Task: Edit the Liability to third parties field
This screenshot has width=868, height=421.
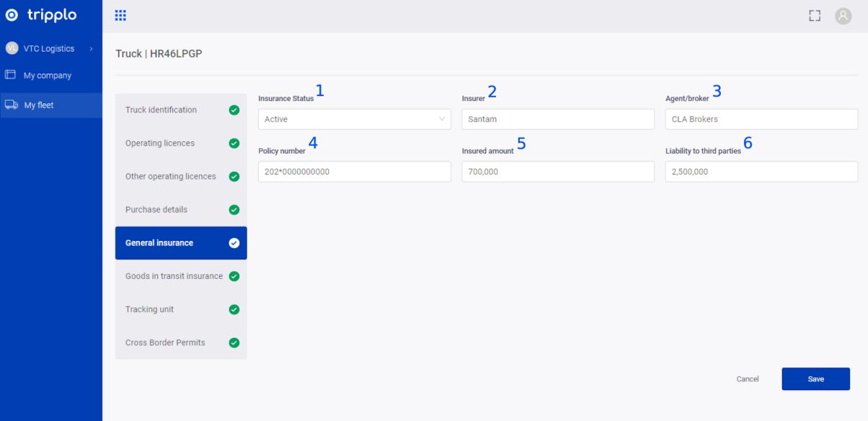Action: (x=761, y=172)
